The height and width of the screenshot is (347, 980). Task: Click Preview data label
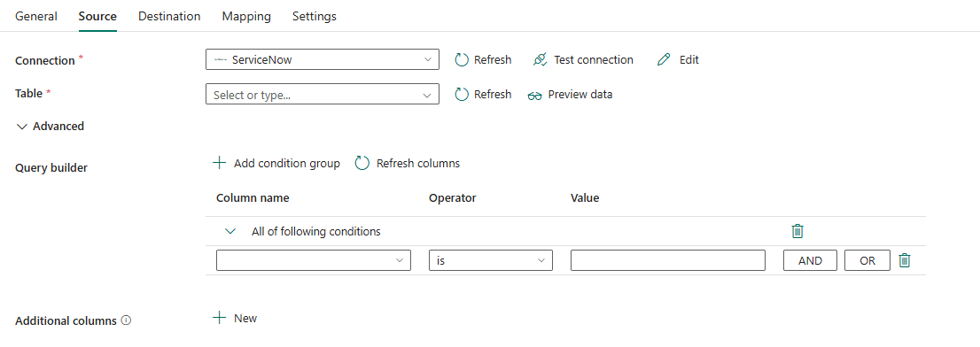580,95
